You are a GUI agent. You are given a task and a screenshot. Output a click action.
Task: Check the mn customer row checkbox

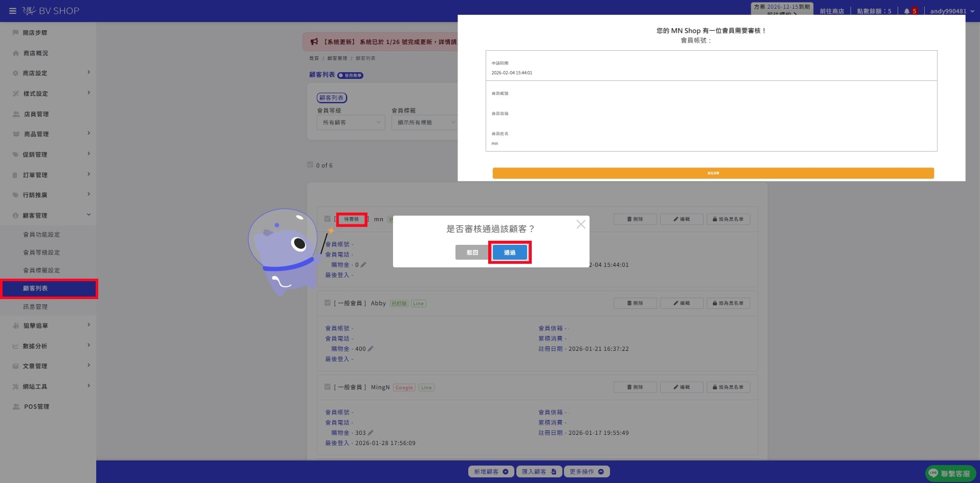(328, 219)
